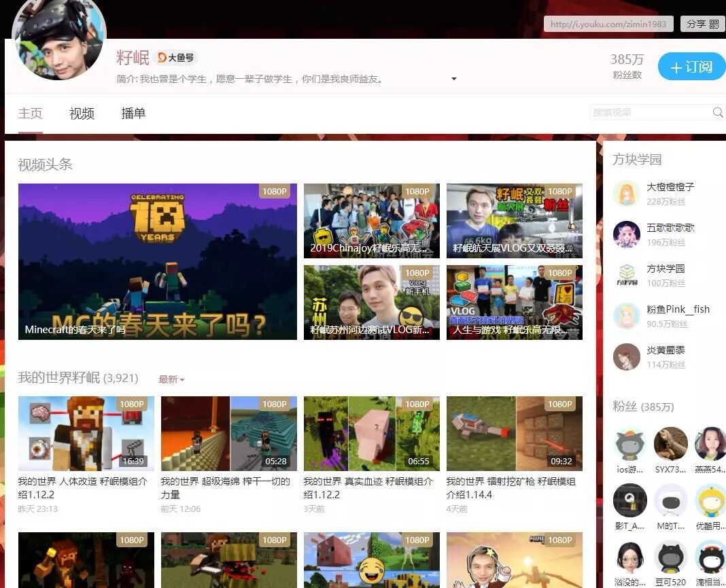Click the 分享 share icon
Viewport: 726px width, 588px height.
701,24
